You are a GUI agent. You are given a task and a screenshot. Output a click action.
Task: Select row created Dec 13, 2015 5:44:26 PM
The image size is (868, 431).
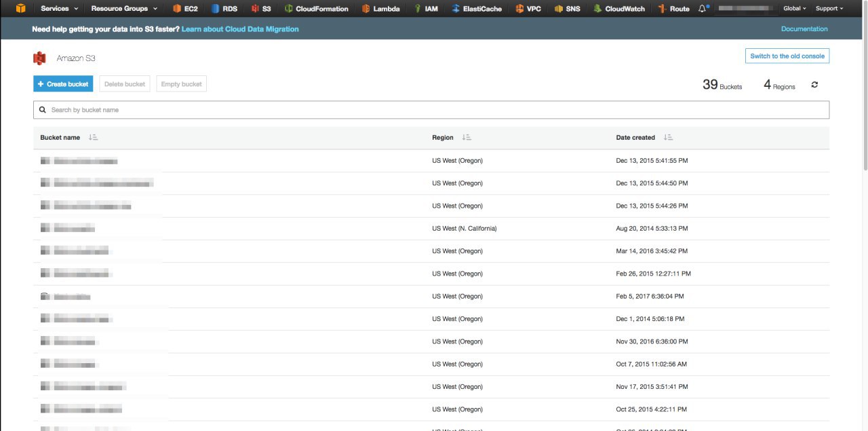click(431, 206)
